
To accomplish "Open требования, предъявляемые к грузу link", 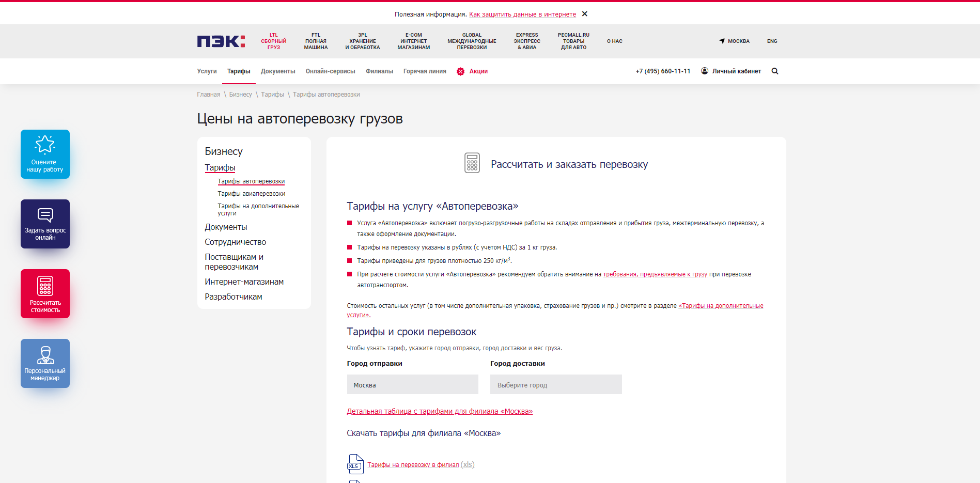I will coord(655,274).
